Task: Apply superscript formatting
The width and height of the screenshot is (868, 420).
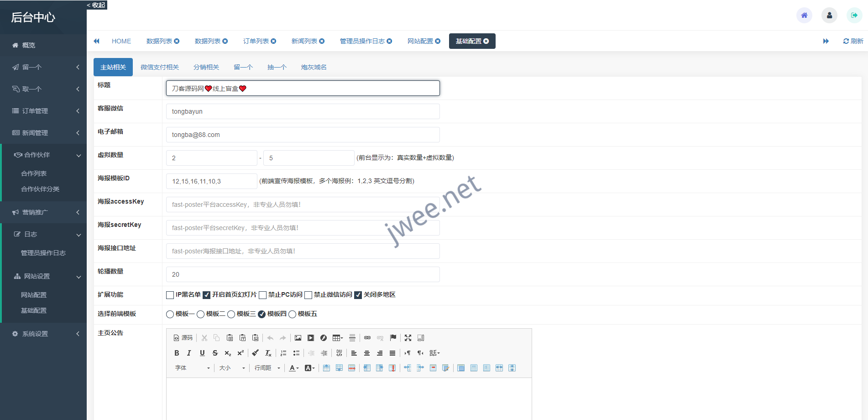Action: pos(241,353)
